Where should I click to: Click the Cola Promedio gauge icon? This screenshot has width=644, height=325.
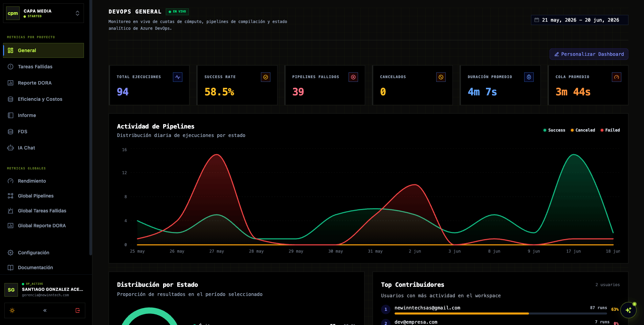[x=617, y=77]
